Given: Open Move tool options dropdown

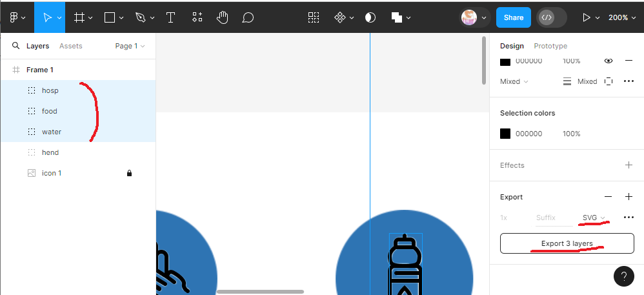Looking at the screenshot, I should (59, 17).
